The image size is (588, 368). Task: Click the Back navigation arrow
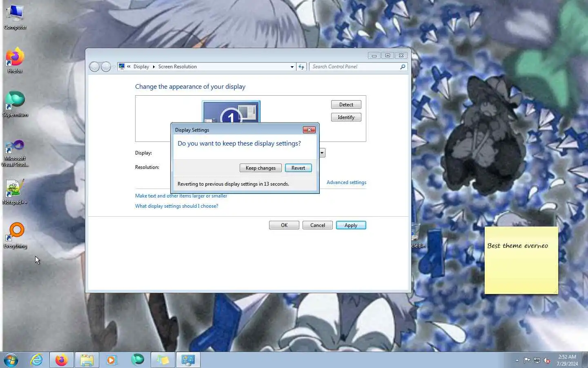tap(94, 67)
